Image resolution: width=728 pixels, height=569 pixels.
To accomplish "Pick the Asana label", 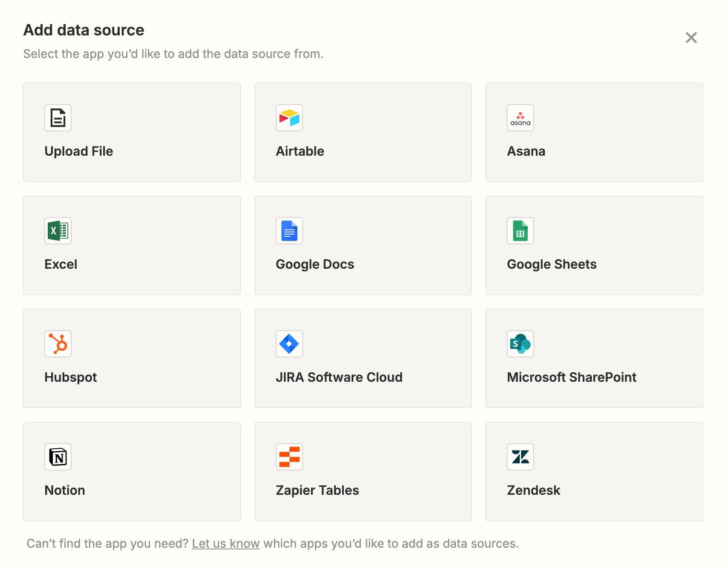I will [526, 151].
